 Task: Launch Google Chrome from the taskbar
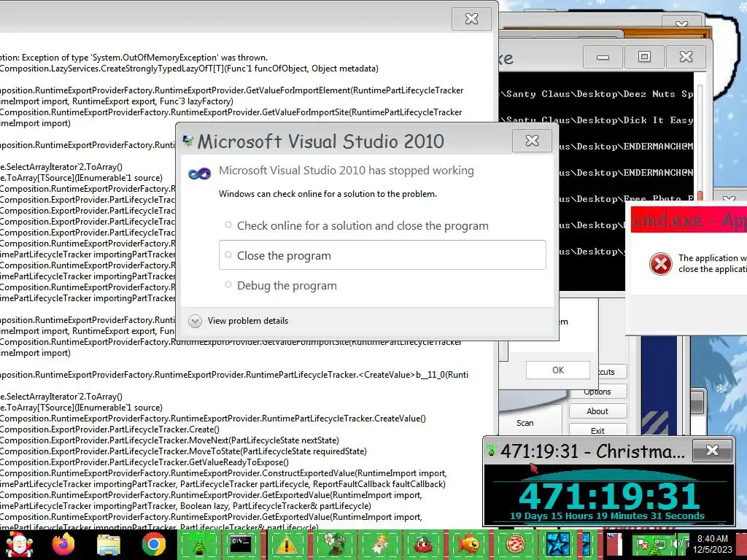tap(153, 544)
